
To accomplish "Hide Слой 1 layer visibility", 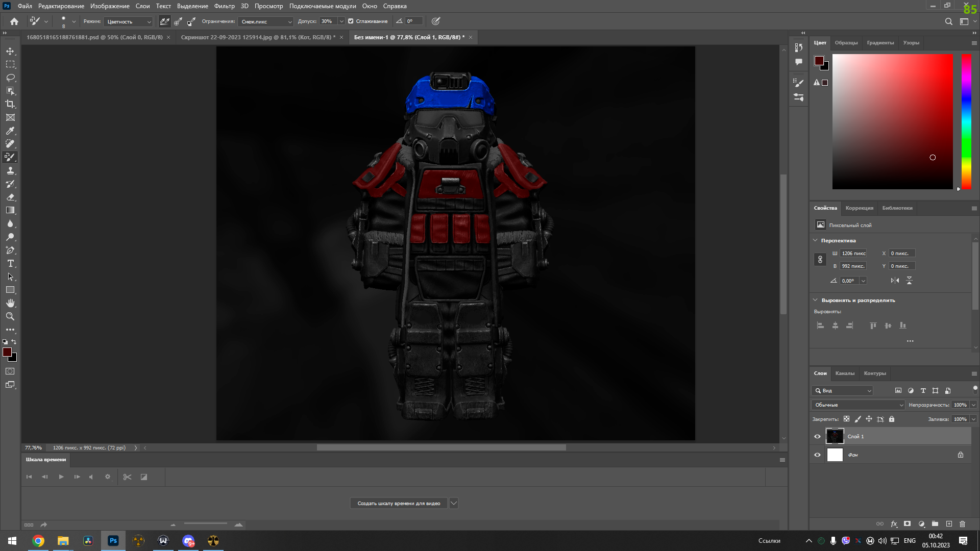I will click(817, 437).
